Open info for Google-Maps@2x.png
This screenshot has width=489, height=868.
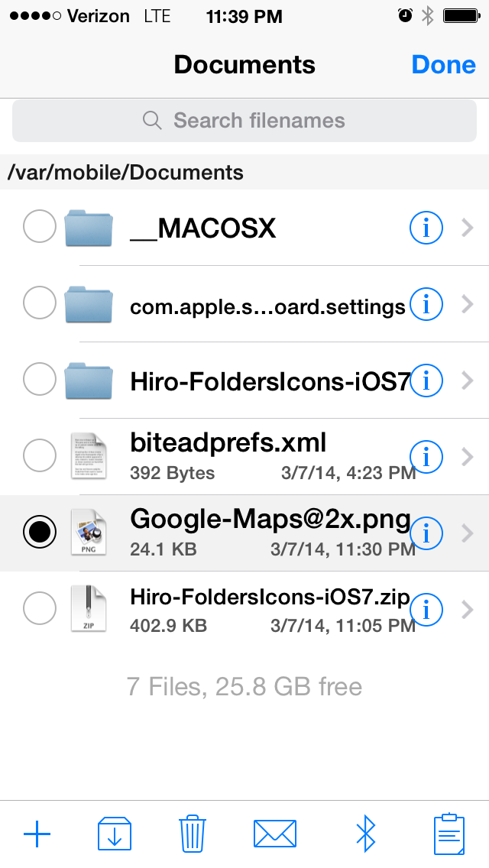(426, 533)
